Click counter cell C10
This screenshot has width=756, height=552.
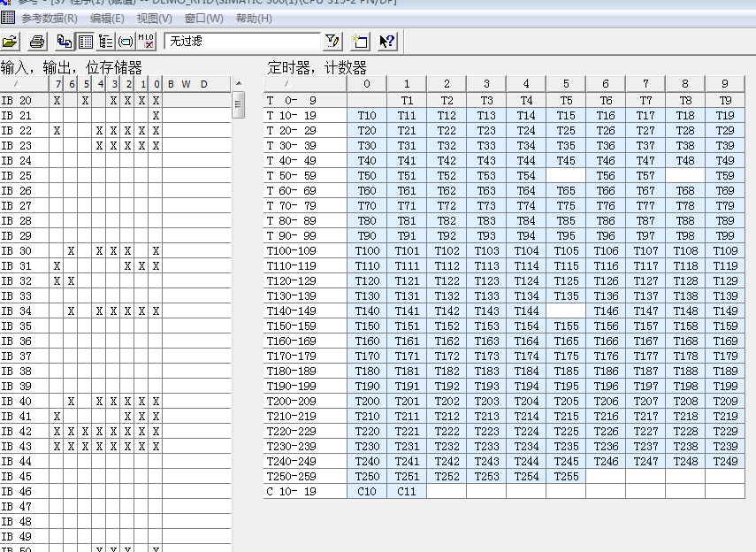tap(367, 492)
